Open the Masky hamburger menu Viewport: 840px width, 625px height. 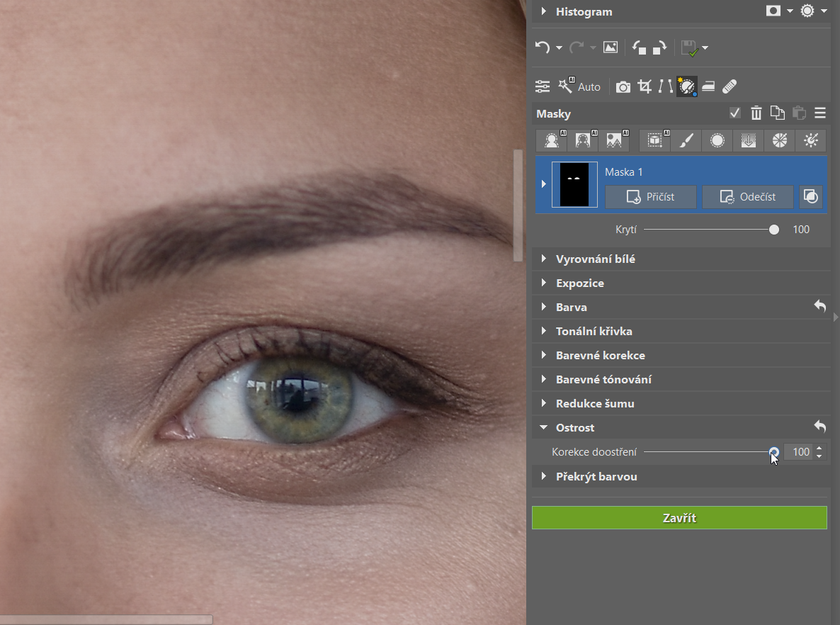(820, 113)
